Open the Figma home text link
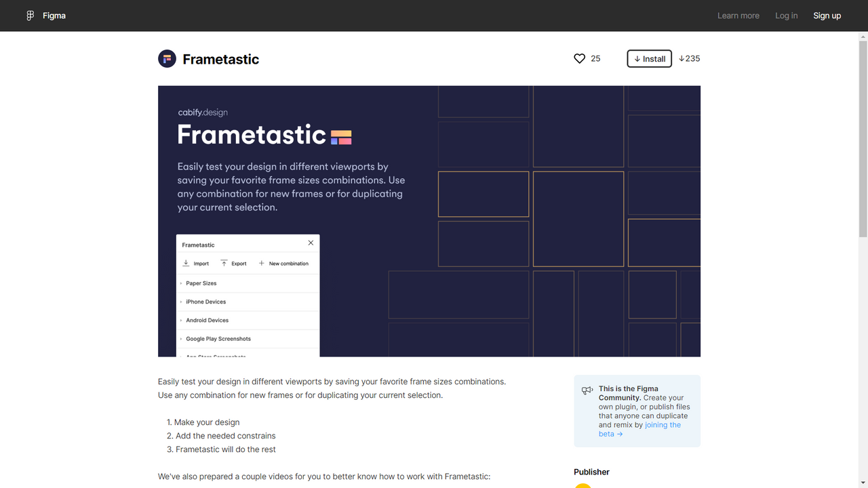The height and width of the screenshot is (488, 868). tap(54, 16)
